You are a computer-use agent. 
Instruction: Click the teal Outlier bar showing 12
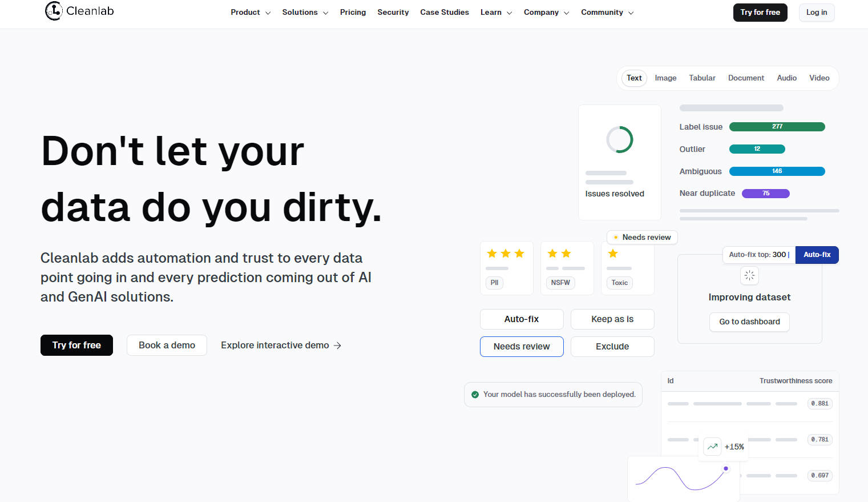[x=757, y=149]
